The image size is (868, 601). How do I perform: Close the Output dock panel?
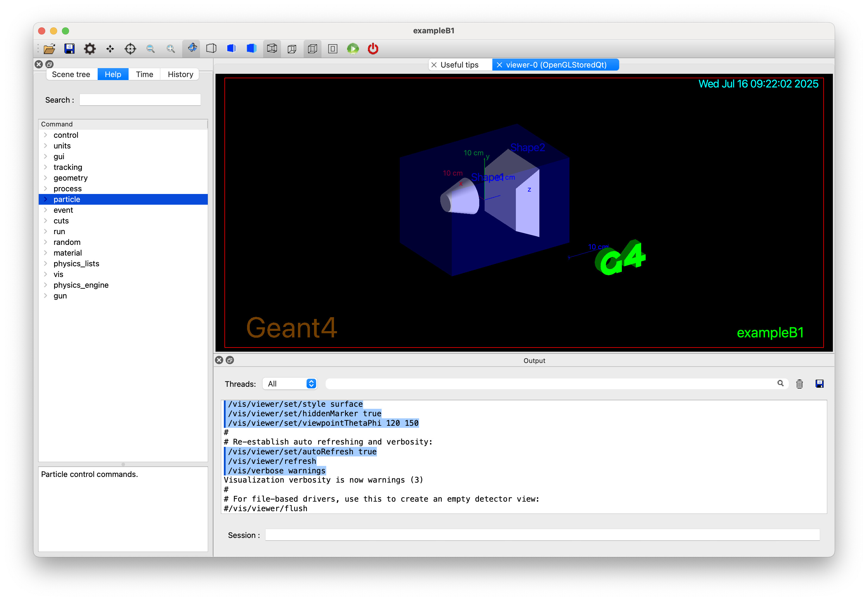[x=219, y=360]
